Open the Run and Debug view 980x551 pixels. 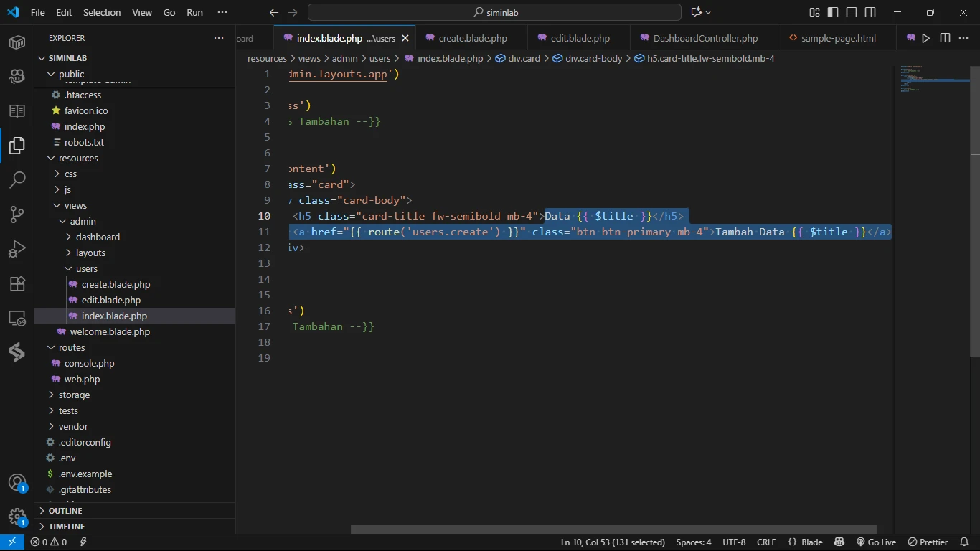[x=17, y=248]
